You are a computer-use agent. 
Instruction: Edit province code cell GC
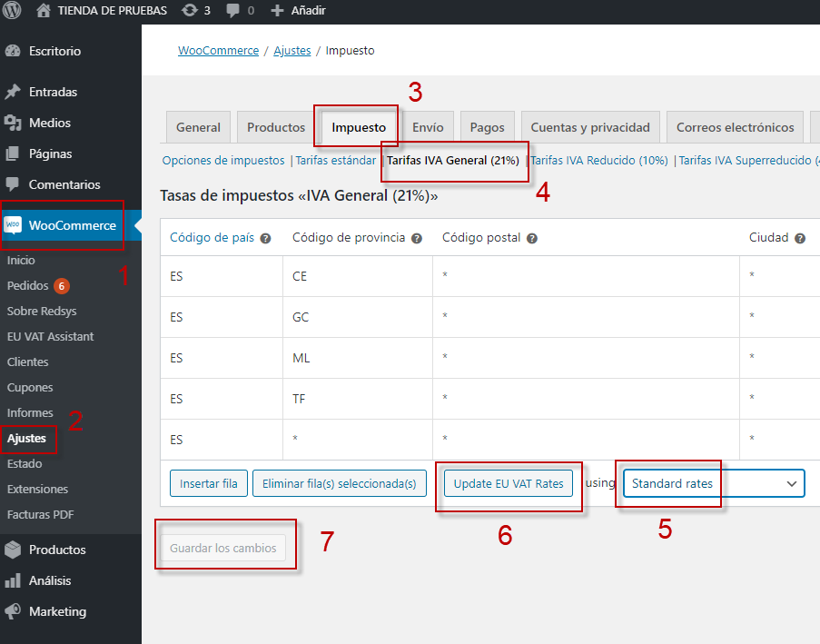point(358,317)
